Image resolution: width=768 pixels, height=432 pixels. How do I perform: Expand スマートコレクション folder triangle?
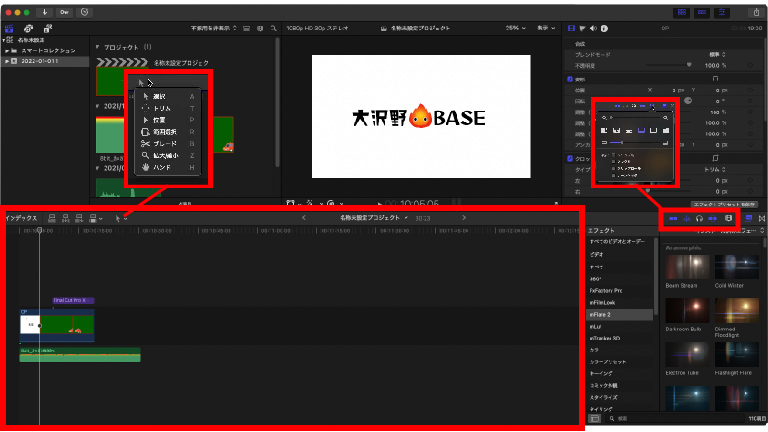(x=7, y=50)
